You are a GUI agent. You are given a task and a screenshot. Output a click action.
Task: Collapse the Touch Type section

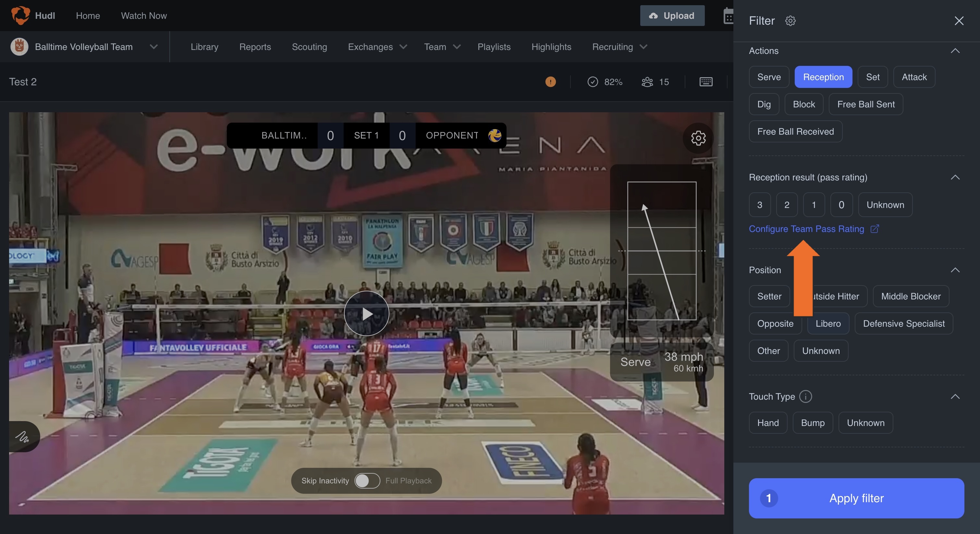(955, 396)
